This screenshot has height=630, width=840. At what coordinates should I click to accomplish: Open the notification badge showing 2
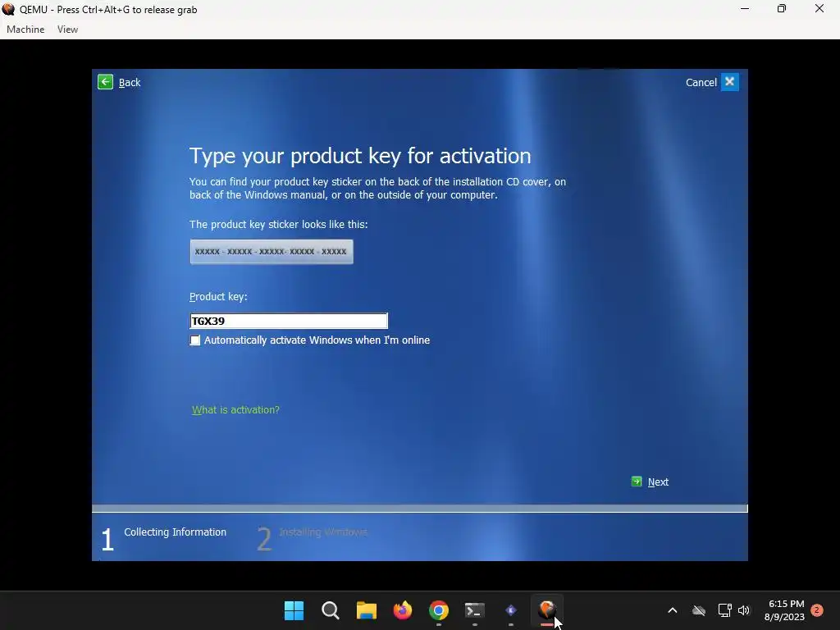coord(817,610)
